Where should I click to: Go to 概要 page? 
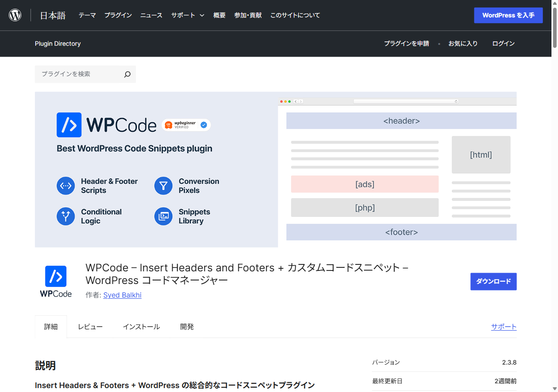[219, 15]
